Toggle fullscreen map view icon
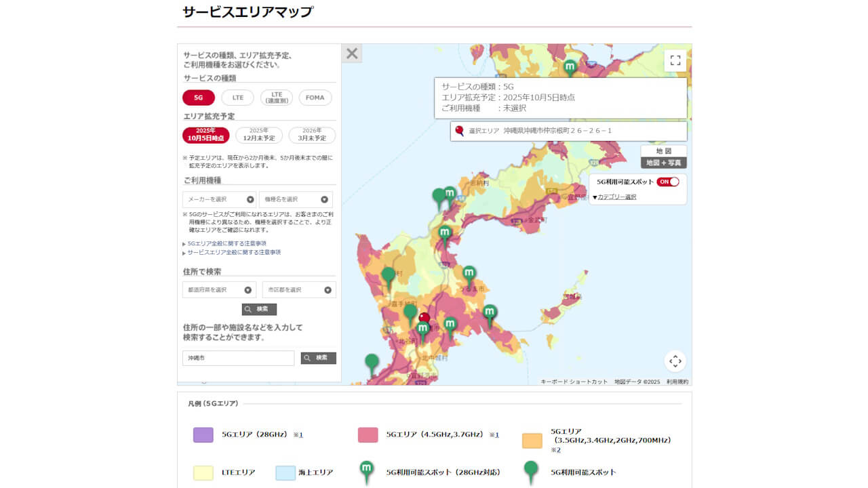The image size is (868, 488). pyautogui.click(x=675, y=60)
